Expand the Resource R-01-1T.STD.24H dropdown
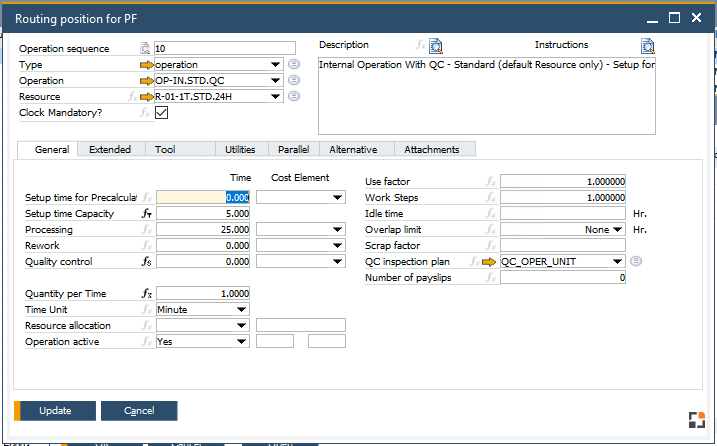 click(275, 97)
